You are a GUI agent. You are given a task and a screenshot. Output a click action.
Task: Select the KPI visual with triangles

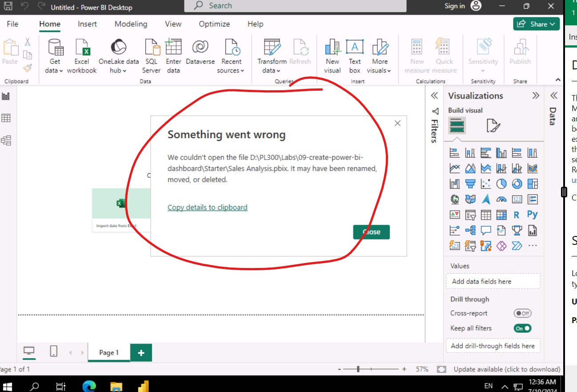(x=455, y=215)
